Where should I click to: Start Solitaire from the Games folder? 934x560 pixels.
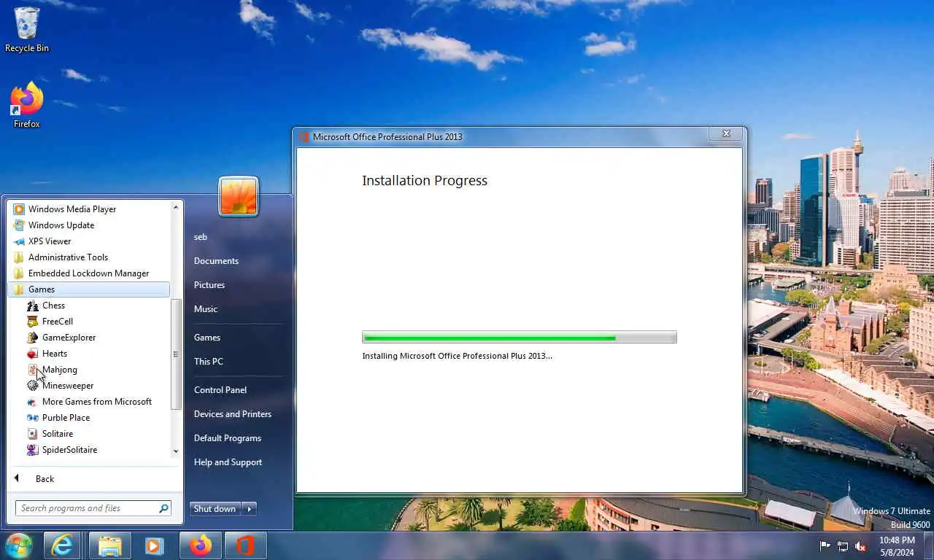tap(57, 434)
